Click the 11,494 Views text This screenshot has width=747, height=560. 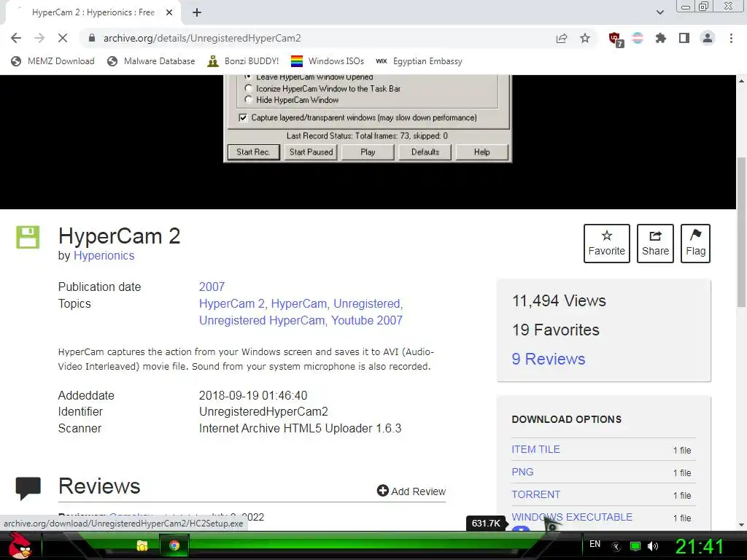(x=559, y=300)
